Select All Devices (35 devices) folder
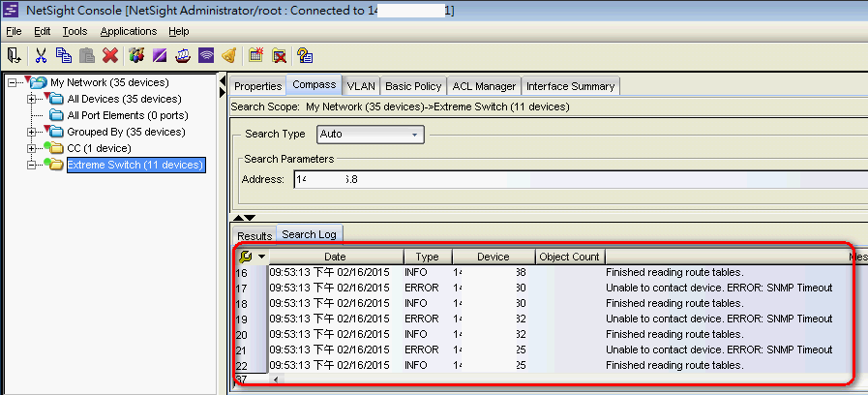Image resolution: width=868 pixels, height=395 pixels. point(124,99)
